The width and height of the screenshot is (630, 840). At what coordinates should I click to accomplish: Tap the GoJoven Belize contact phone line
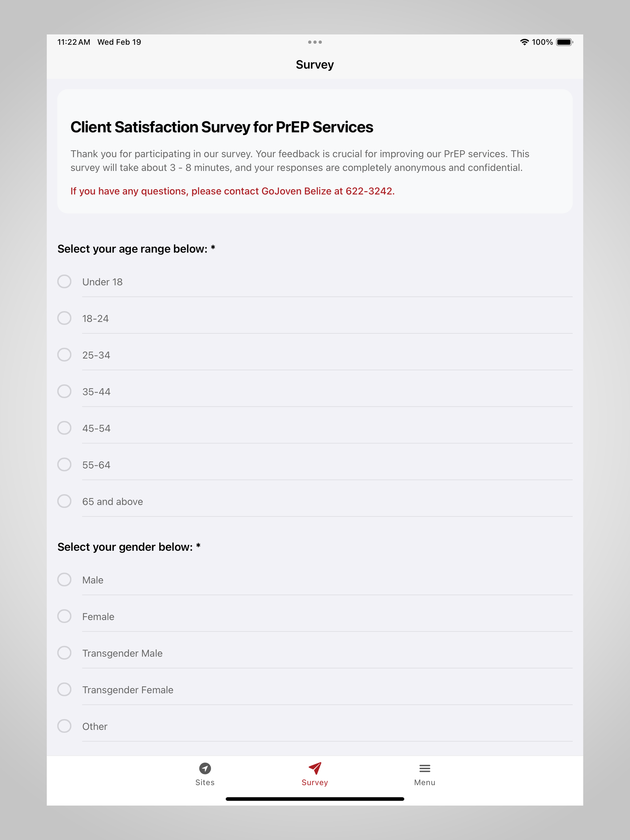tap(233, 191)
